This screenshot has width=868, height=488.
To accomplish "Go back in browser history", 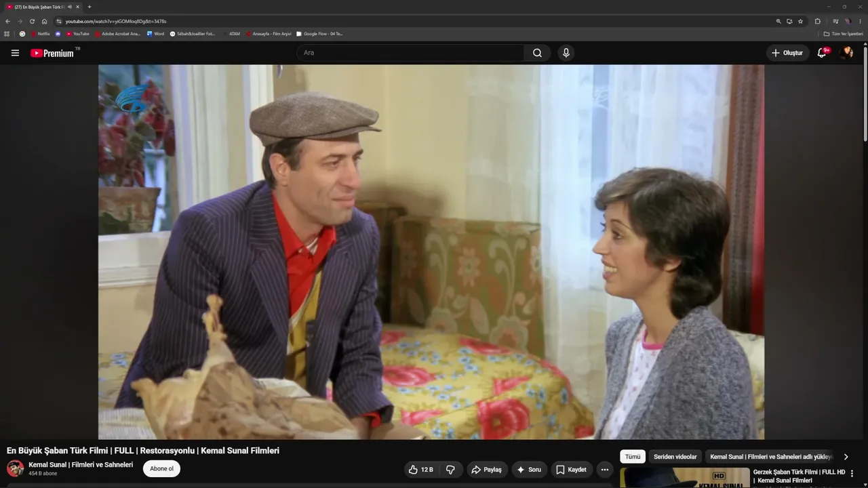I will tap(8, 21).
